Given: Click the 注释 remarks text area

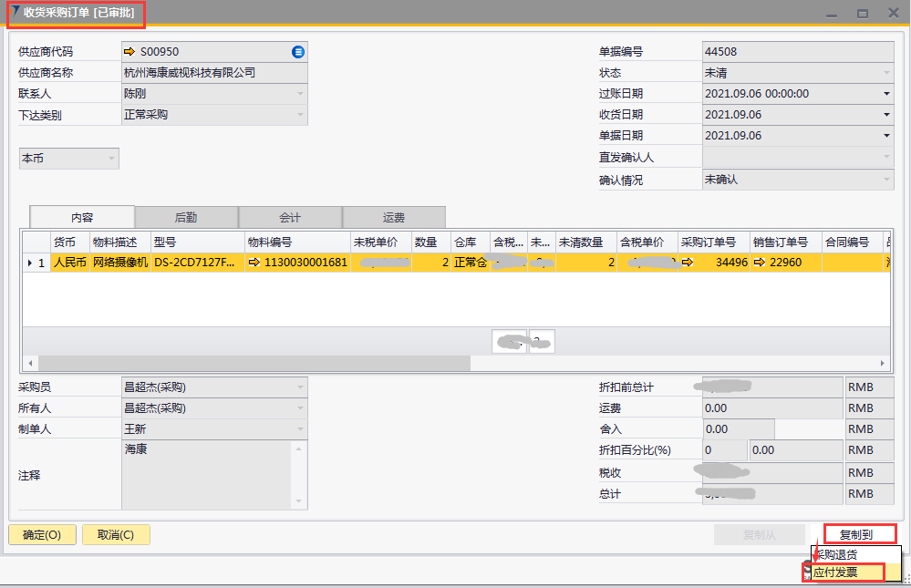Looking at the screenshot, I should coord(207,474).
